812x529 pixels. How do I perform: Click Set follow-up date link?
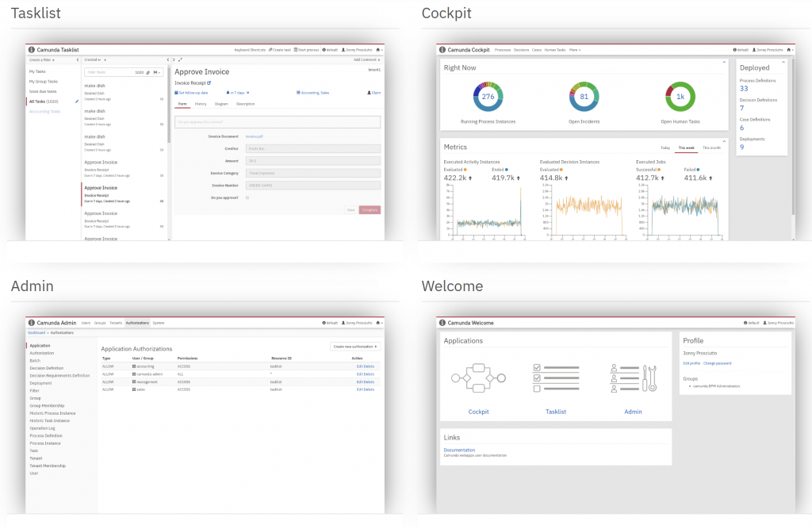click(x=191, y=93)
